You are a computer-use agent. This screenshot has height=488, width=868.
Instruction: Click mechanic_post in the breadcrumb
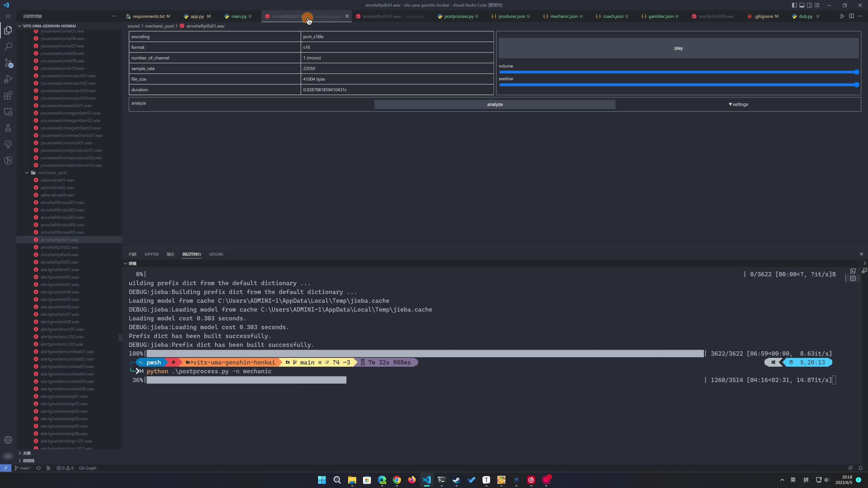tap(159, 26)
